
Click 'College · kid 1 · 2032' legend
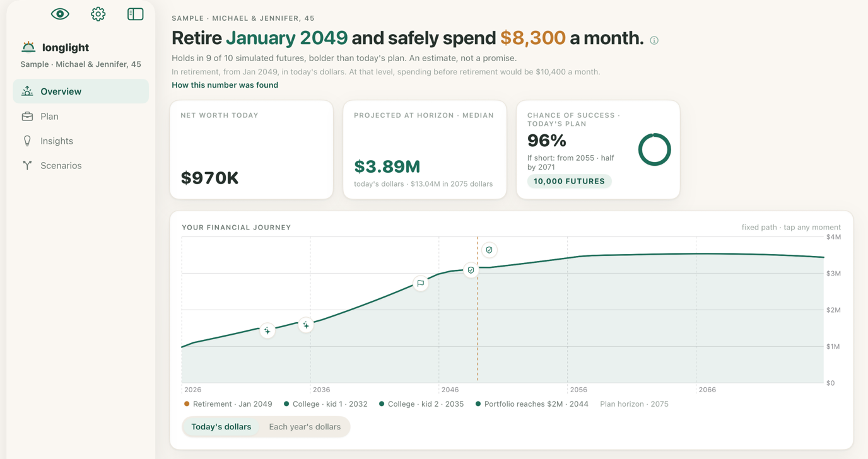[x=325, y=404]
